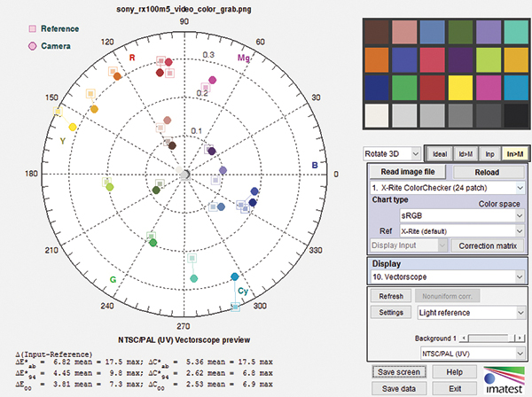Click the Read image file button
The width and height of the screenshot is (532, 397).
point(408,172)
